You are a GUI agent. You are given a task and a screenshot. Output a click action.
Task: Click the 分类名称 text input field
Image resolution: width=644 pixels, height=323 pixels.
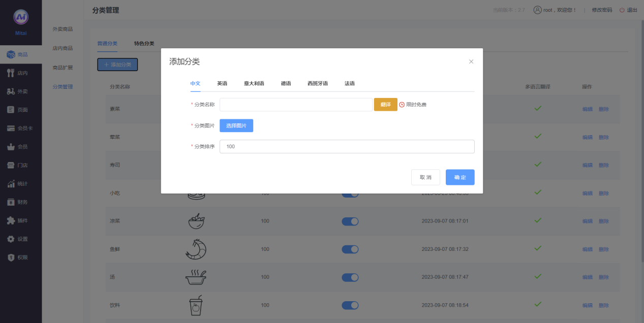point(296,105)
